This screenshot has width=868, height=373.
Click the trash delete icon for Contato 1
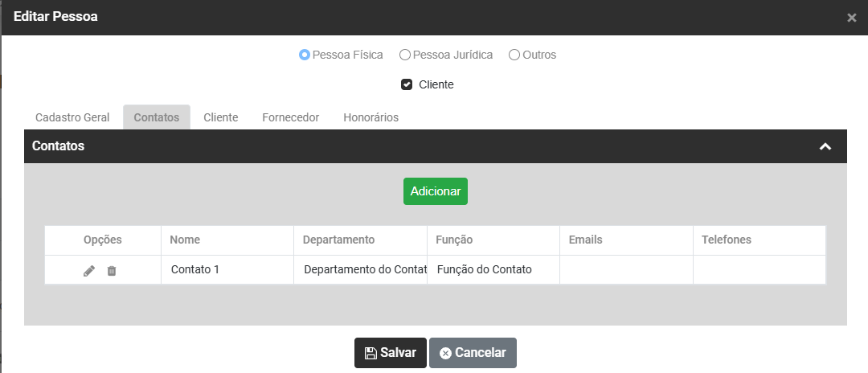pyautogui.click(x=112, y=271)
